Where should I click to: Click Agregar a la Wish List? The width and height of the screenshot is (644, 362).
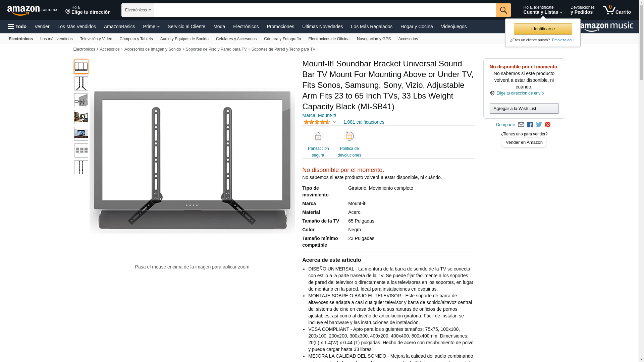[524, 109]
